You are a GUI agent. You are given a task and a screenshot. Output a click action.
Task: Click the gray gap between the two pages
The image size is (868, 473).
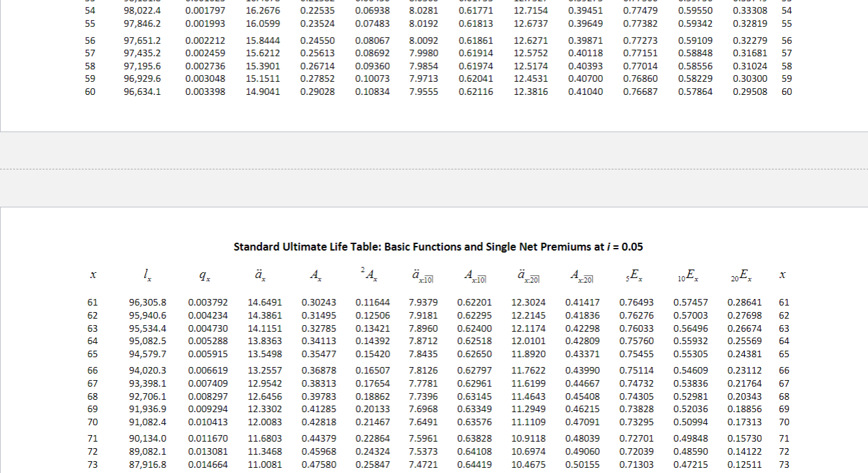(434, 167)
